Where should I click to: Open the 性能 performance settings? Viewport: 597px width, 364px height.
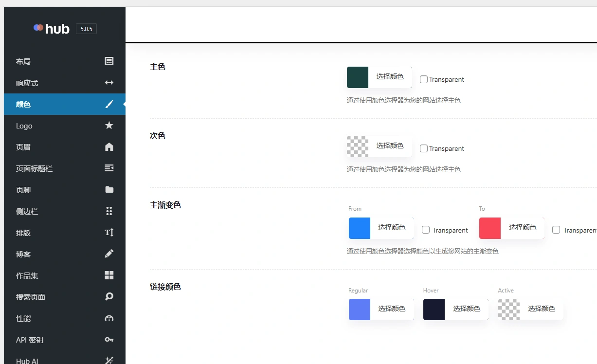pyautogui.click(x=108, y=318)
